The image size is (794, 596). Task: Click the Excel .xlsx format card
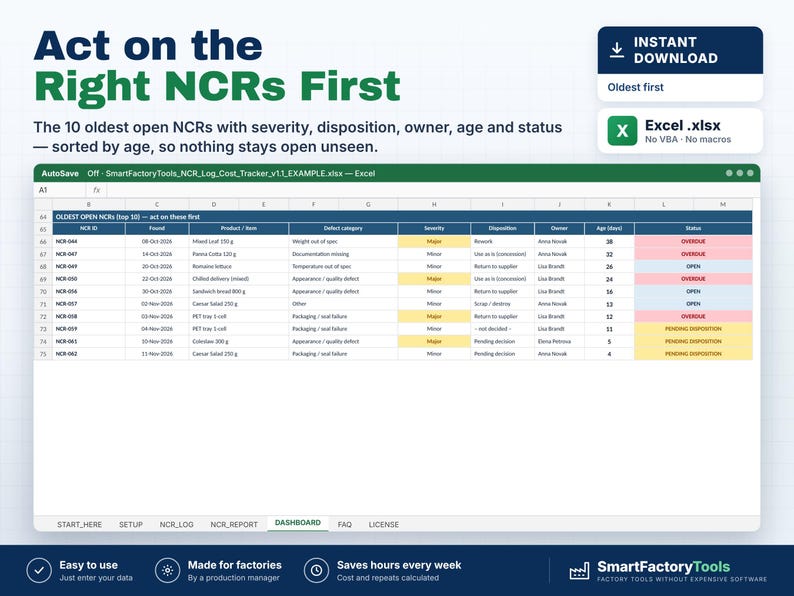(x=680, y=131)
